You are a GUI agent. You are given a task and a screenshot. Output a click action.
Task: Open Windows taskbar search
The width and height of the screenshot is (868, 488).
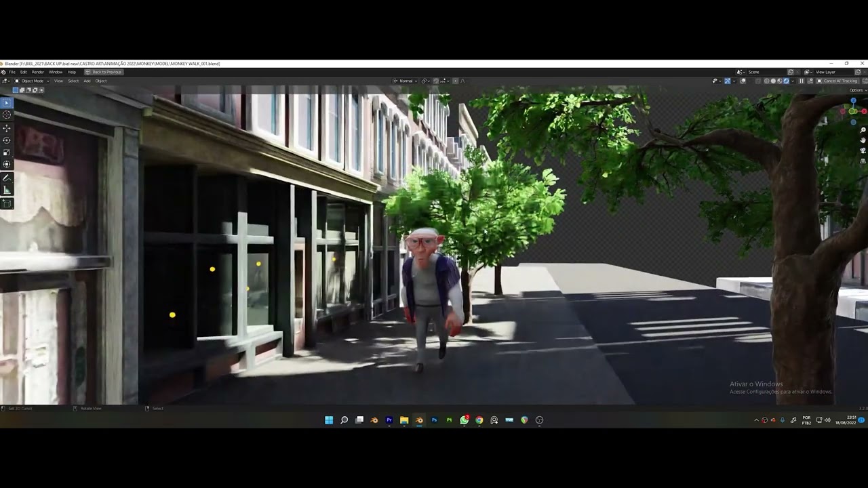(344, 420)
